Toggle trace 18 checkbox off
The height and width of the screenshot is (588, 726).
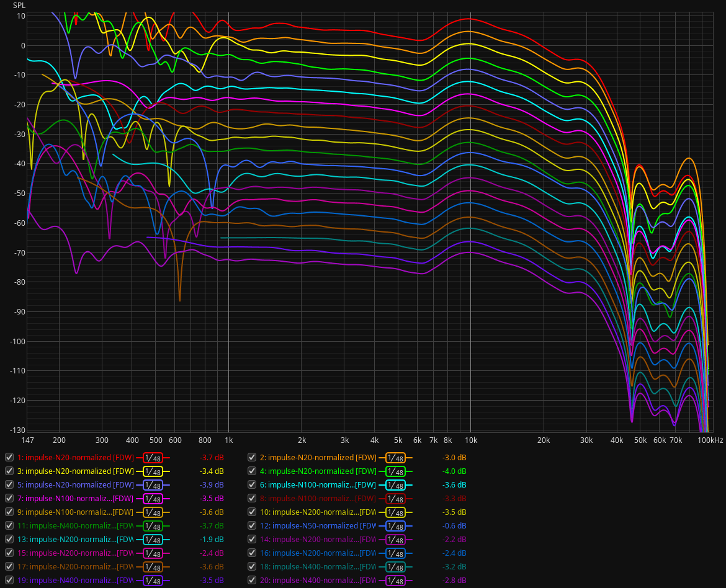252,566
